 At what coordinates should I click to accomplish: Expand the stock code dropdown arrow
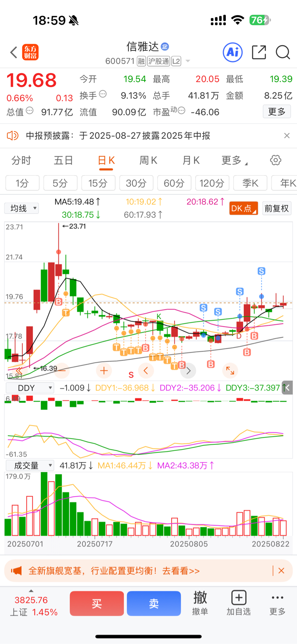coord(188,61)
